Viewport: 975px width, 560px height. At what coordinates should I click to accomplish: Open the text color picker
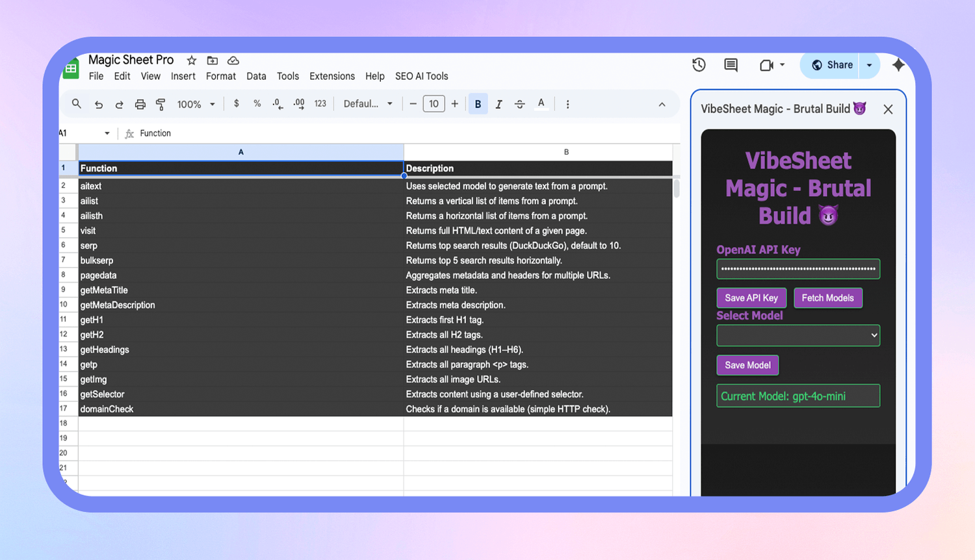[x=541, y=104]
